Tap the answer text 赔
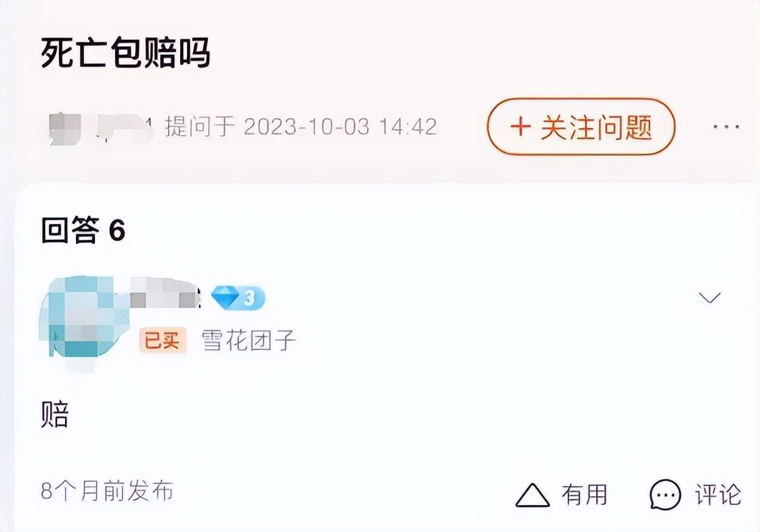Screen dimensions: 760x532 click(x=55, y=415)
